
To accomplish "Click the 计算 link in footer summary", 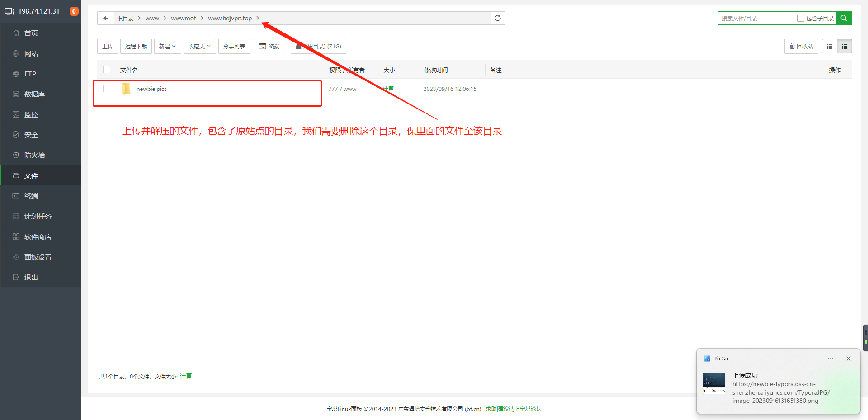I will coord(186,376).
